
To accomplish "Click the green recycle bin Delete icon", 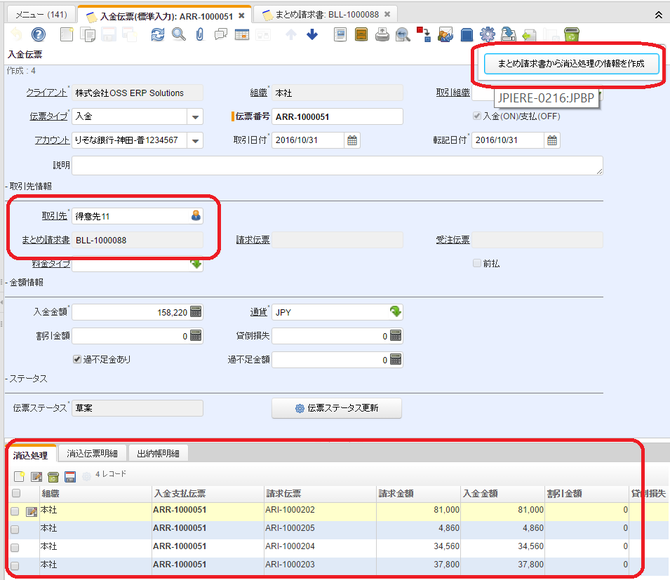I will point(572,35).
